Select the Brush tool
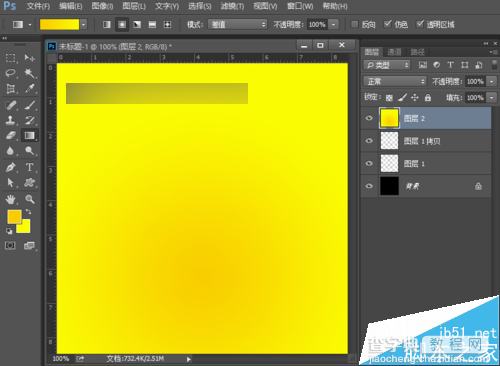 click(x=30, y=105)
